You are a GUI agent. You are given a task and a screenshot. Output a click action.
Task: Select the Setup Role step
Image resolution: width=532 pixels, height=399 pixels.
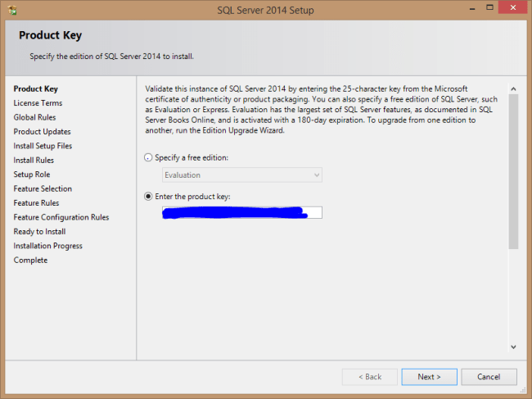pos(32,175)
